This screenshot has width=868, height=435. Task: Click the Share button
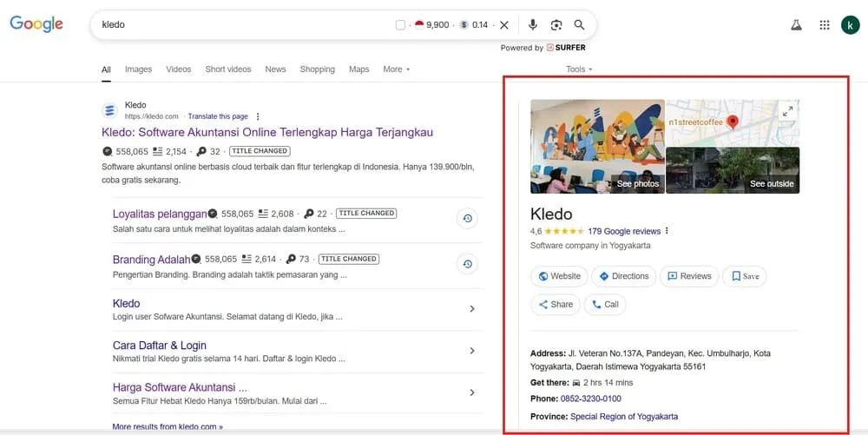tap(556, 305)
